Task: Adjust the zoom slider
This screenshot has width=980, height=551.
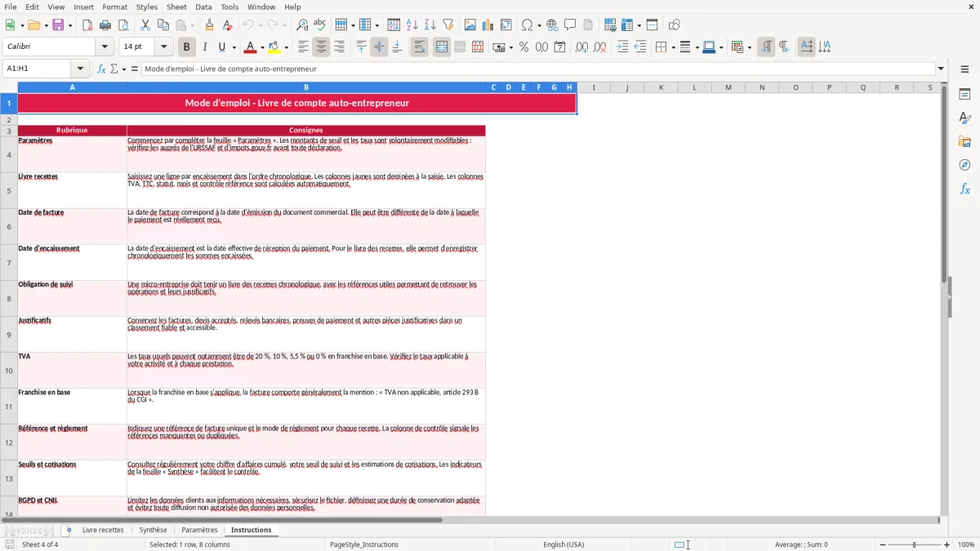Action: [x=914, y=544]
